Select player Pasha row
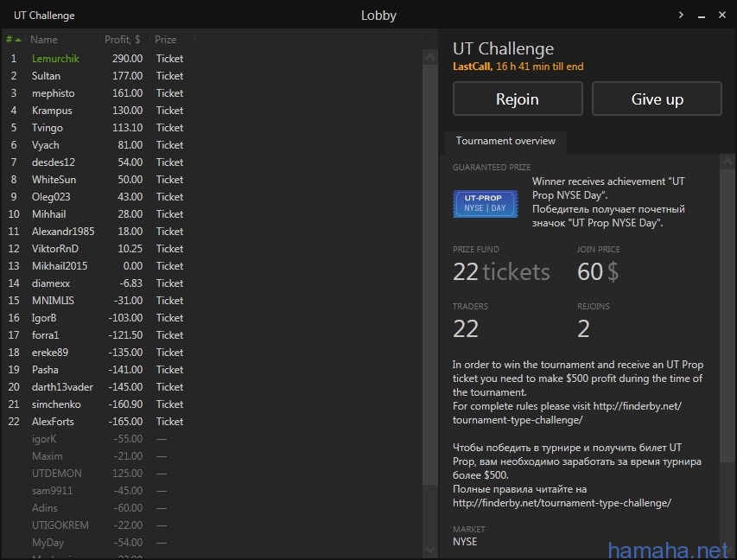Image resolution: width=737 pixels, height=560 pixels. pos(213,370)
